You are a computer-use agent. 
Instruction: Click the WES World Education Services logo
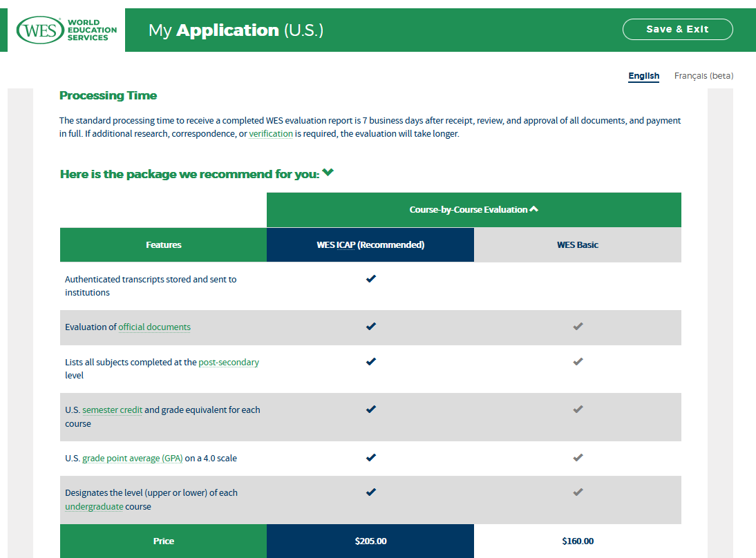coord(67,30)
